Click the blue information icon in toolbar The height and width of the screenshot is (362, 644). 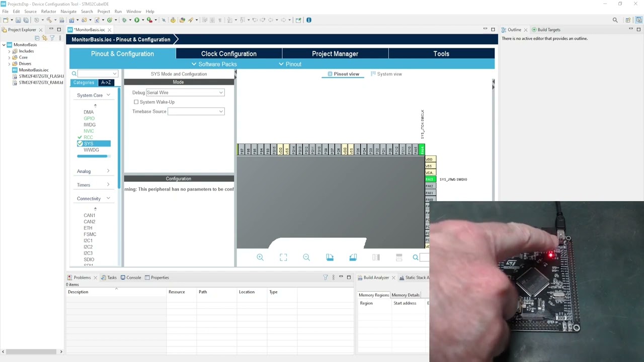pyautogui.click(x=309, y=20)
